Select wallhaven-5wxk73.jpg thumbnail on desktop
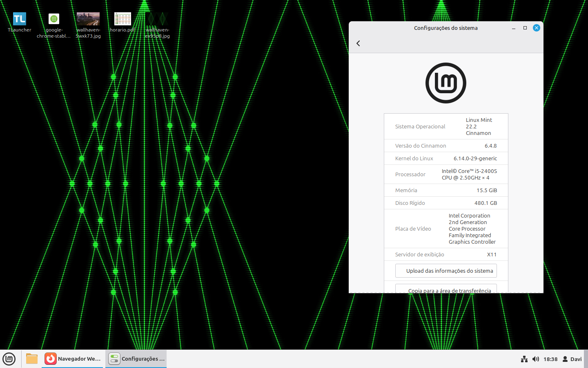 [x=88, y=19]
